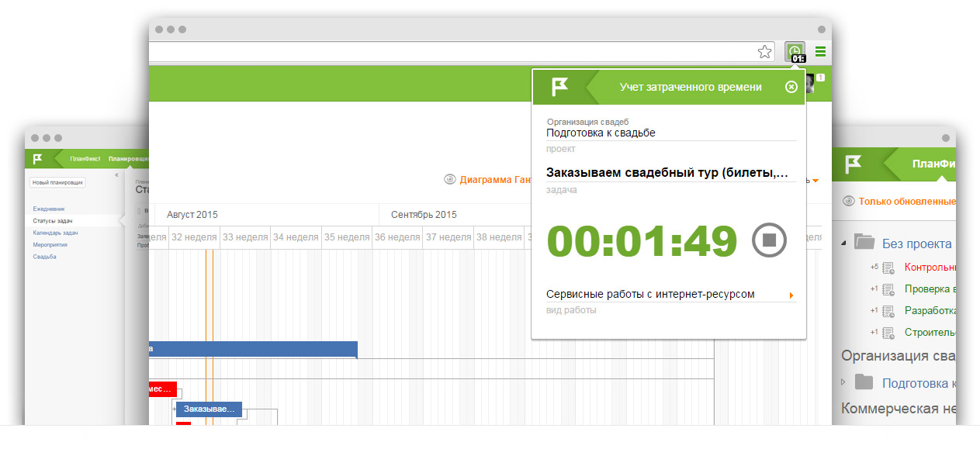Open the 'Подготовка к...' project in right window
This screenshot has height=449, width=980.
(x=919, y=383)
